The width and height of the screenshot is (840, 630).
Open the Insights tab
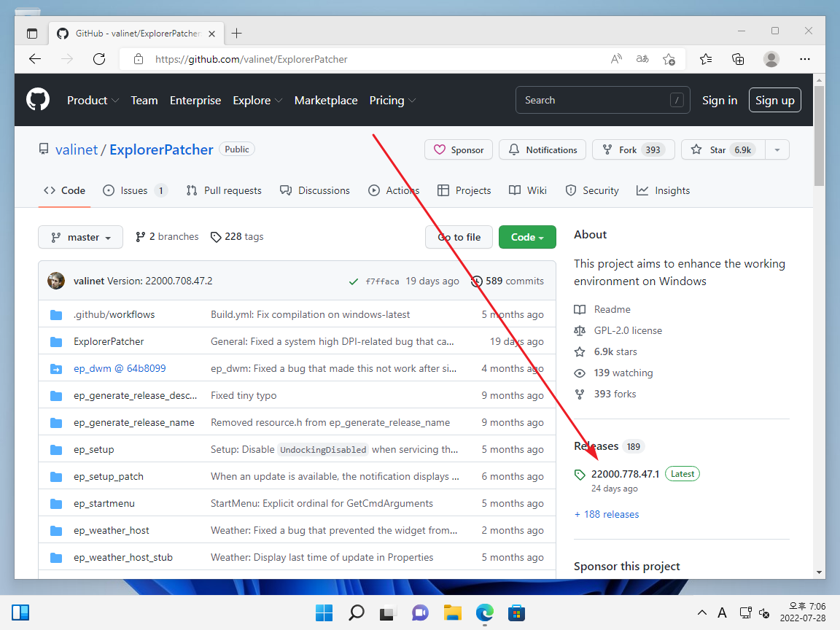coord(663,191)
